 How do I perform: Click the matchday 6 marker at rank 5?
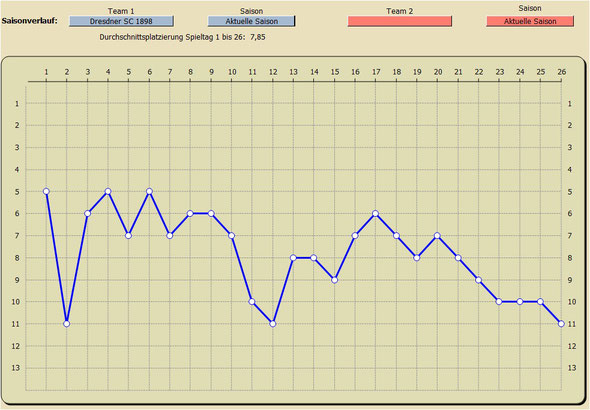(149, 191)
